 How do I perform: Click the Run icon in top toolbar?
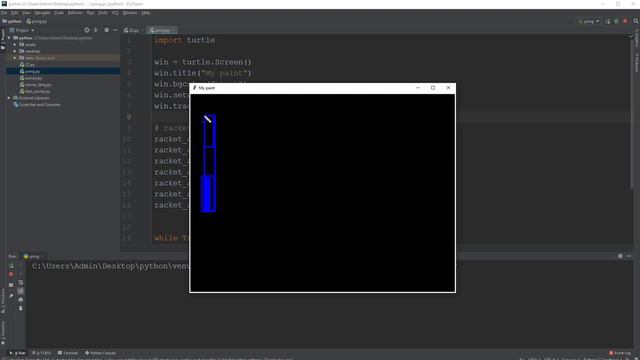[x=608, y=21]
